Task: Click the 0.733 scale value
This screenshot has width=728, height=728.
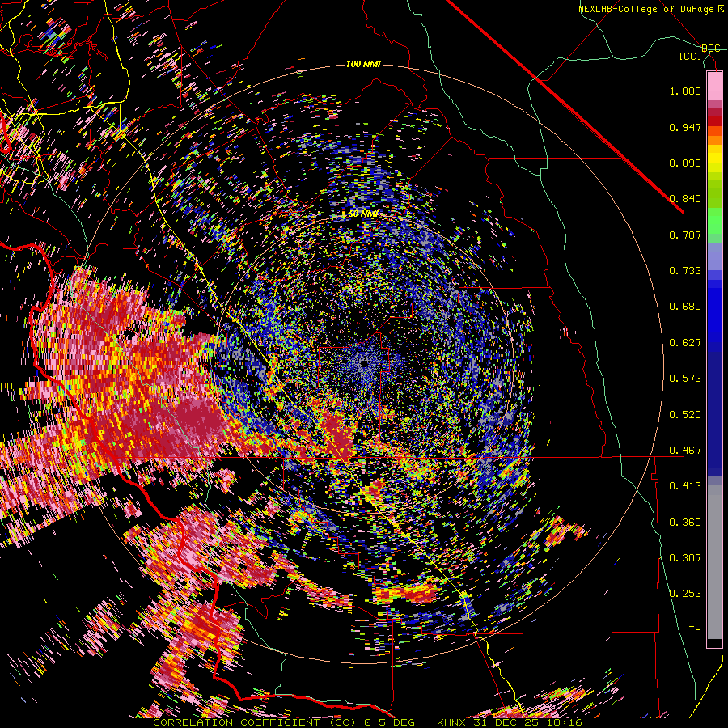Action: coord(685,271)
